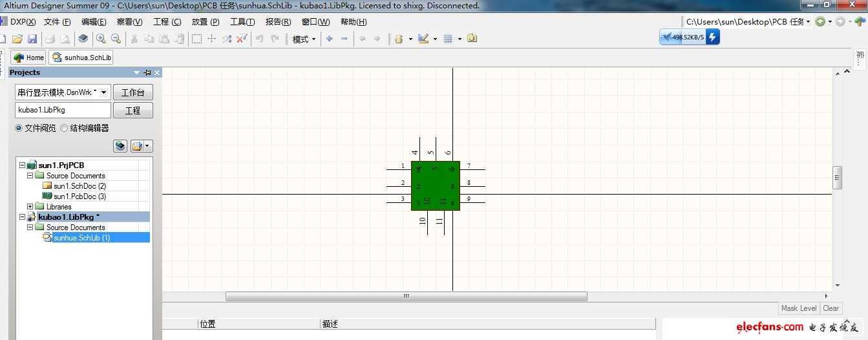Select the 结构编辑器 radio button
868x340 pixels.
tap(63, 128)
